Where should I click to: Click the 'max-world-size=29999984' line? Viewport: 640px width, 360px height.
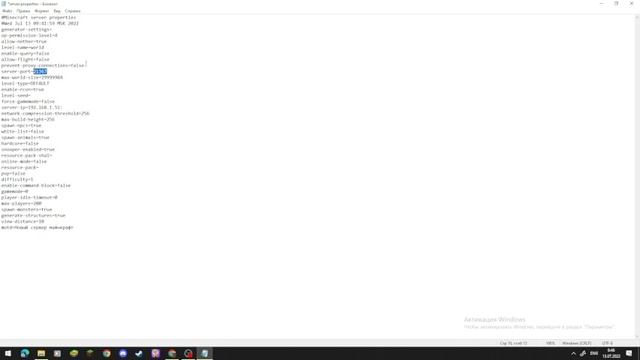click(x=32, y=78)
